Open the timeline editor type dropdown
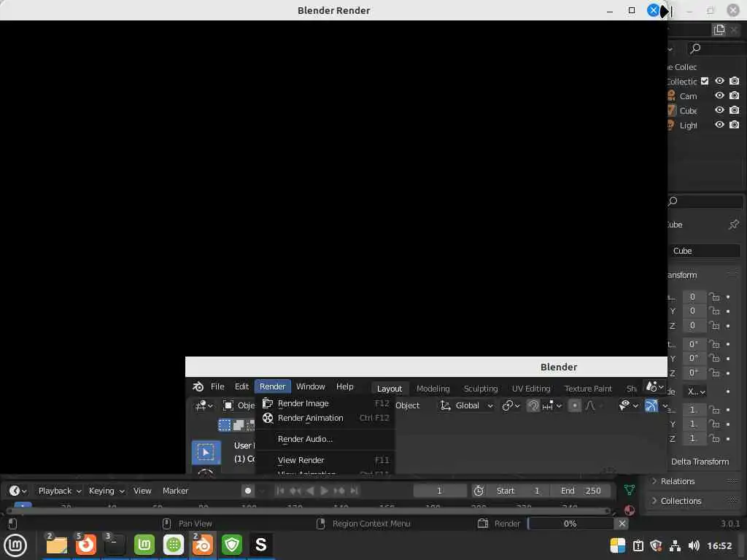The image size is (747, 560). click(18, 491)
